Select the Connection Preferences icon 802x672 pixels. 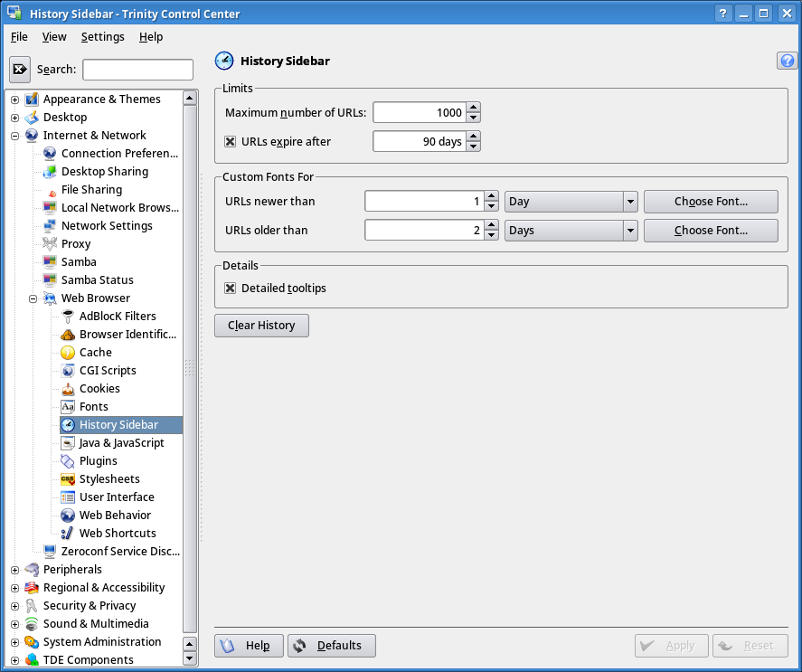click(50, 154)
